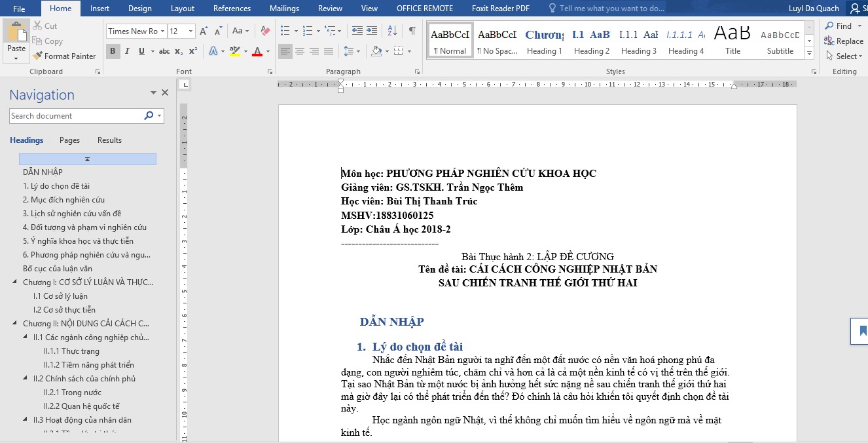Click the Paste clipboard icon
The image size is (868, 443).
coord(16,33)
